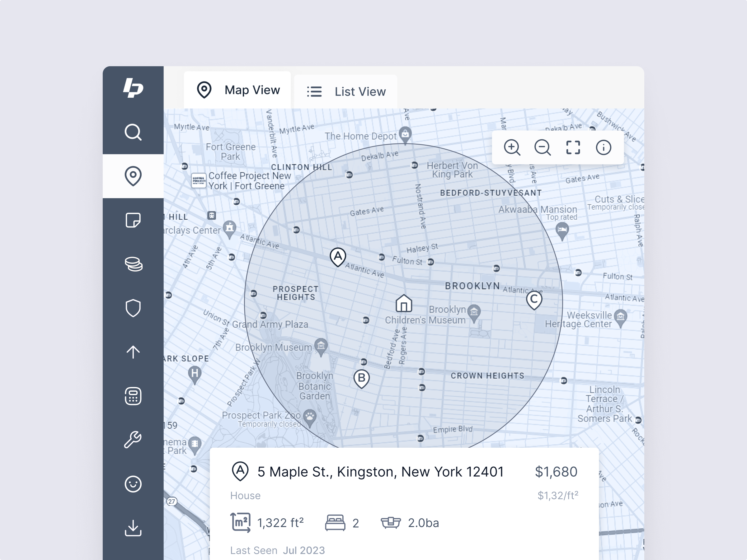The image size is (747, 560).
Task: Open the sticky note sidebar icon
Action: click(133, 220)
